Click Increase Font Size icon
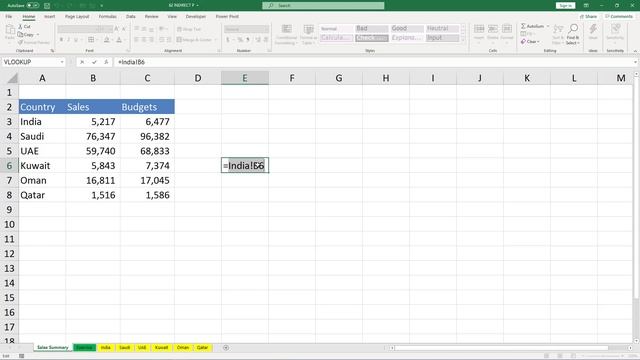Screen dimensions: 640x360 [117, 29]
